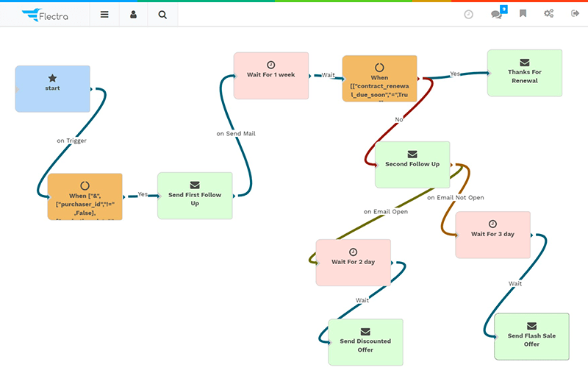Select the contract_renewal_due_soon condition node
588x387 pixels.
pyautogui.click(x=379, y=78)
